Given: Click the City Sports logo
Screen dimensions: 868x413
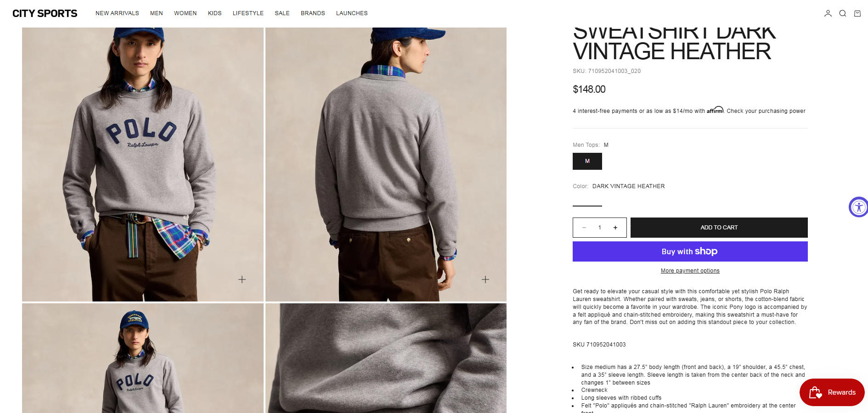Looking at the screenshot, I should pos(45,13).
